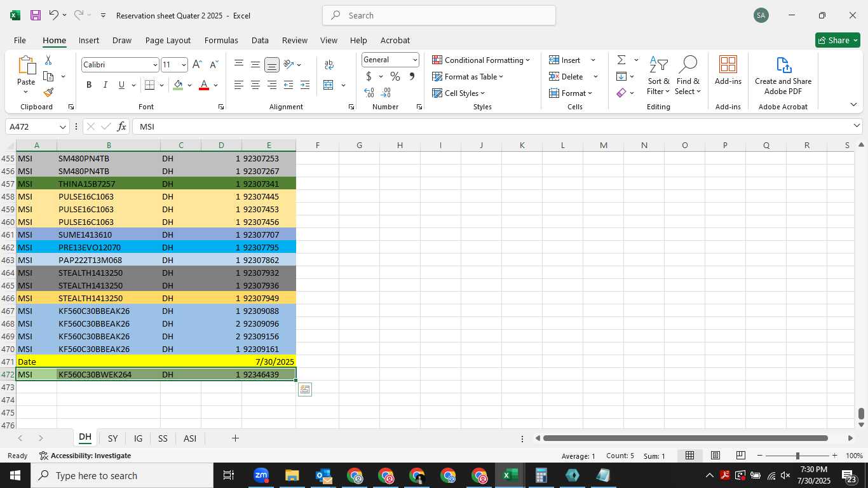This screenshot has width=868, height=488.
Task: Open the Delete cells button
Action: [x=567, y=76]
